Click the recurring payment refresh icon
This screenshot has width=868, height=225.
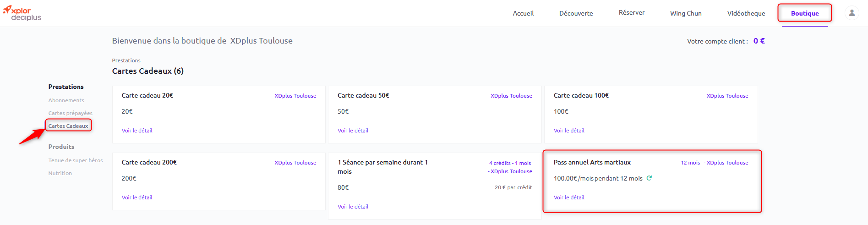pyautogui.click(x=649, y=178)
